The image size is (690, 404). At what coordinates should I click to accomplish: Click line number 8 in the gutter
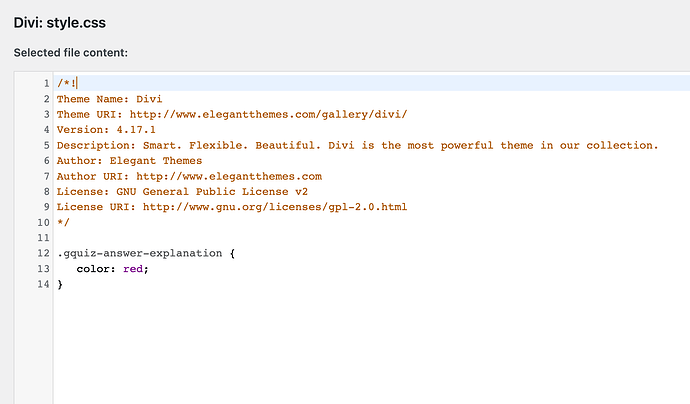(x=47, y=191)
